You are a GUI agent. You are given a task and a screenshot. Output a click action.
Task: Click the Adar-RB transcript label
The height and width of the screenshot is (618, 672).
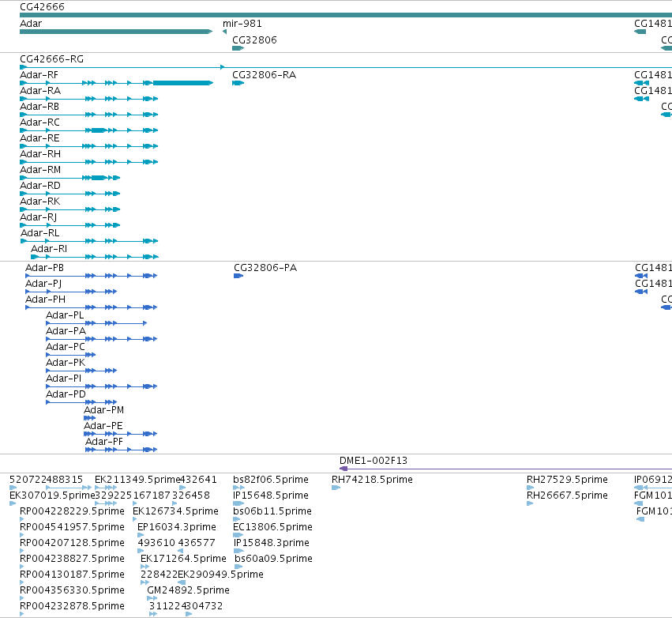click(x=39, y=107)
